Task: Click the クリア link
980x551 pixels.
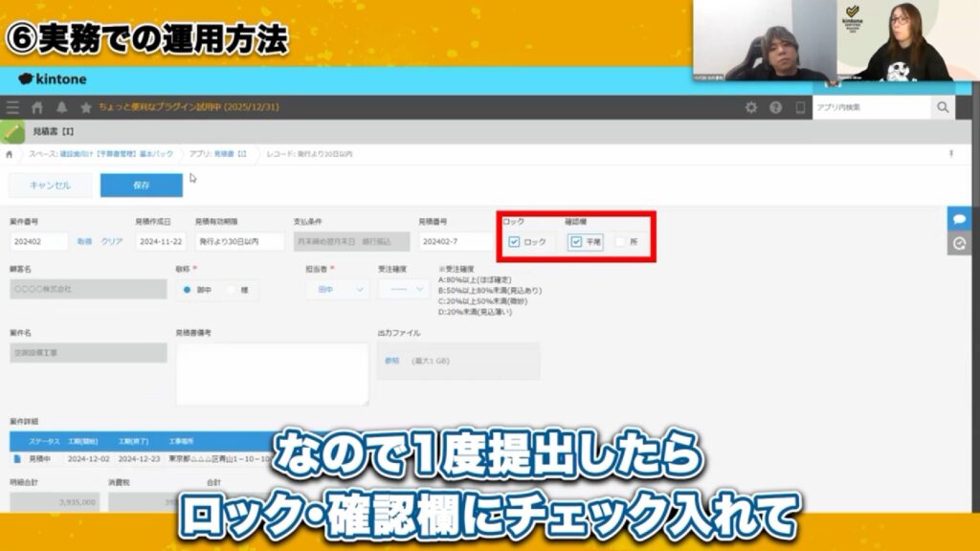Action: (x=112, y=242)
